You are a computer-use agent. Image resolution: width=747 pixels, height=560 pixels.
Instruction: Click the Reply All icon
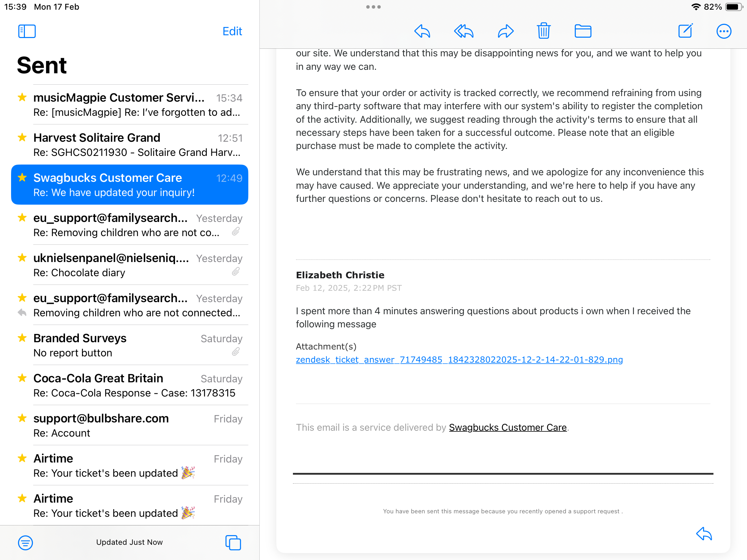pyautogui.click(x=463, y=31)
